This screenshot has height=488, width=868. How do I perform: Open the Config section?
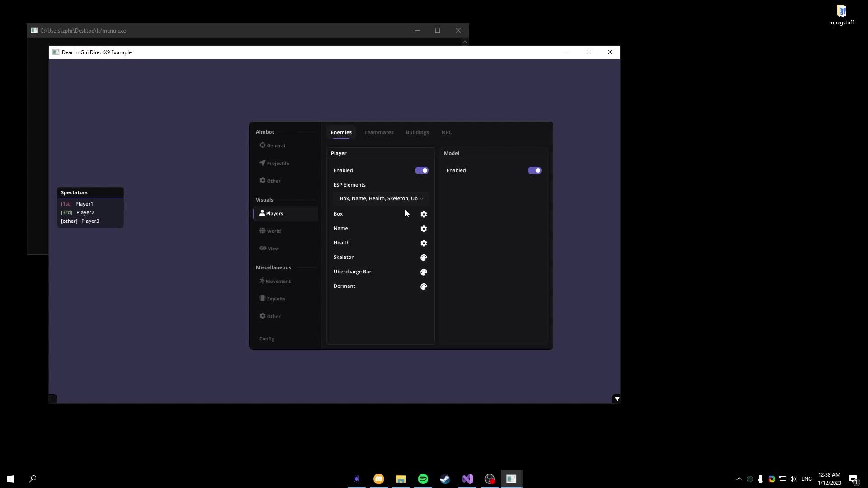[x=267, y=338]
